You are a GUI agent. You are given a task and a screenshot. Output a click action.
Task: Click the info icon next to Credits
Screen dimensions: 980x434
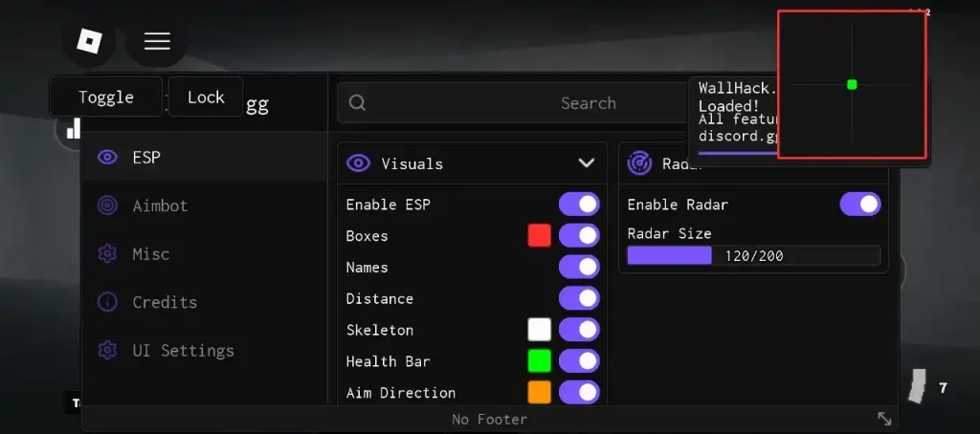click(x=107, y=302)
